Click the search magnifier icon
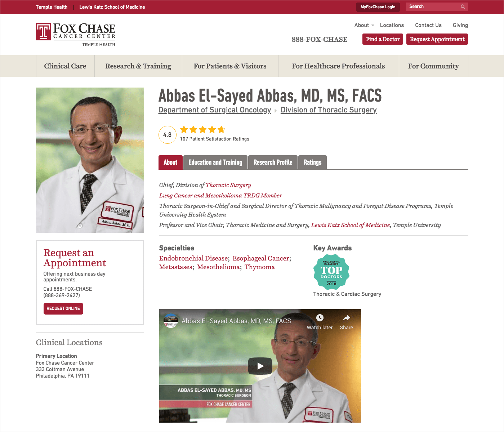 pos(463,6)
